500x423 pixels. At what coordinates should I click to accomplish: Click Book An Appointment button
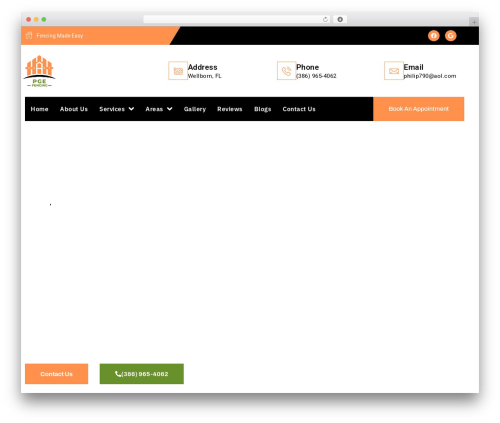click(x=419, y=109)
